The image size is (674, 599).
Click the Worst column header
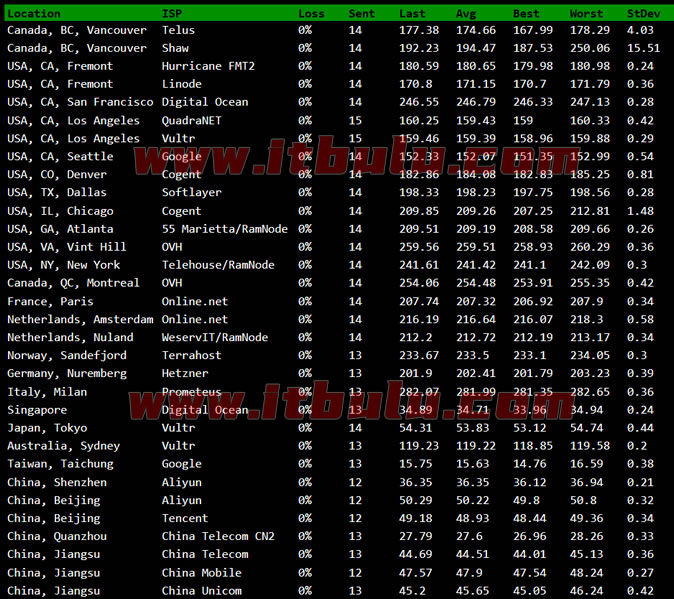coord(586,14)
